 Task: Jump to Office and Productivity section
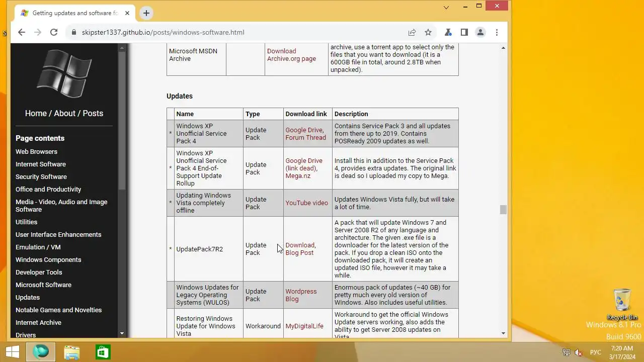[x=48, y=189]
